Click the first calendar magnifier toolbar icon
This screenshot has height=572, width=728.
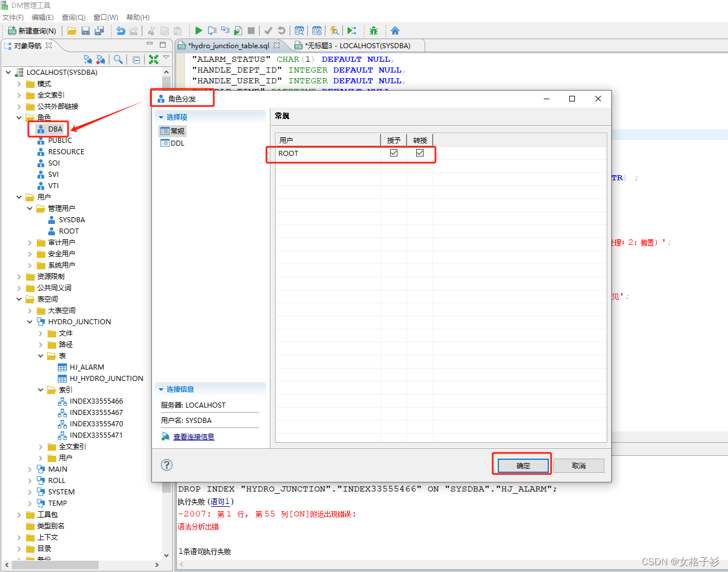(x=299, y=31)
